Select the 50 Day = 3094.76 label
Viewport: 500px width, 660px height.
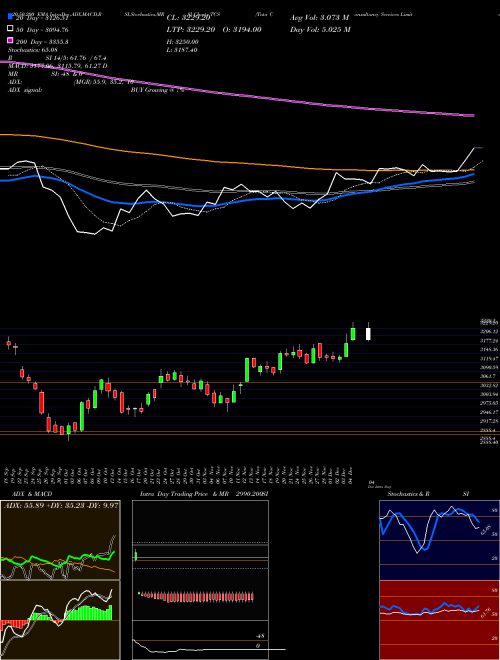pos(42,30)
